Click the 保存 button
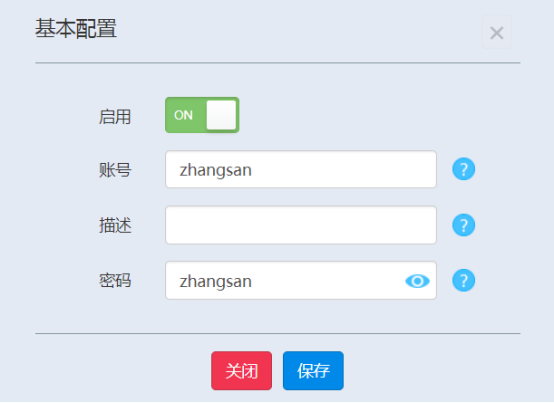Image resolution: width=554 pixels, height=403 pixels. 313,371
